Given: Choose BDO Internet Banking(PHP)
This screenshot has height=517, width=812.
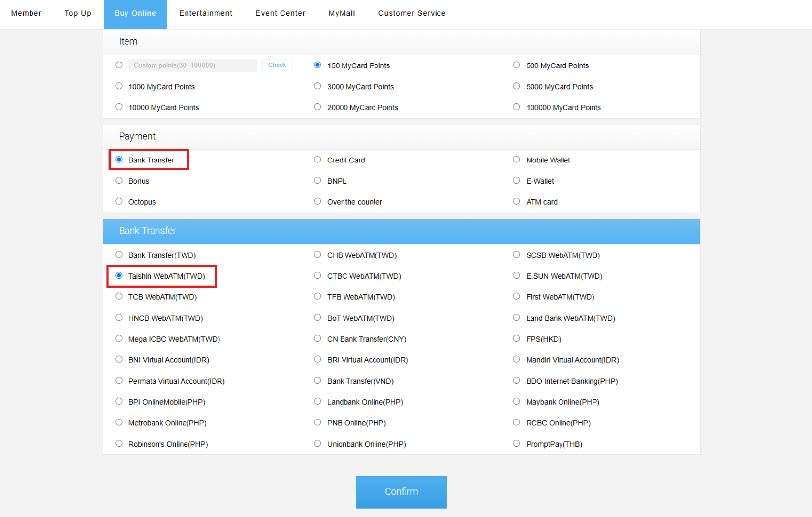Looking at the screenshot, I should click(x=516, y=381).
